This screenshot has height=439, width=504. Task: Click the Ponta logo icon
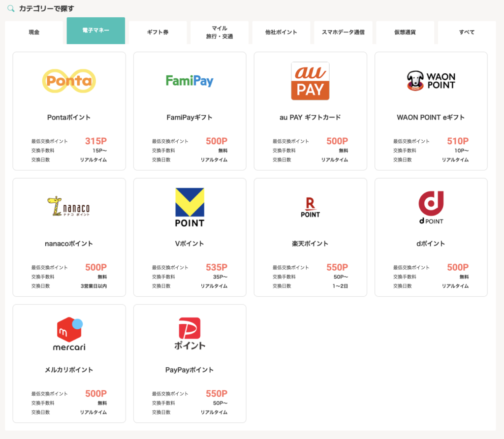point(69,81)
